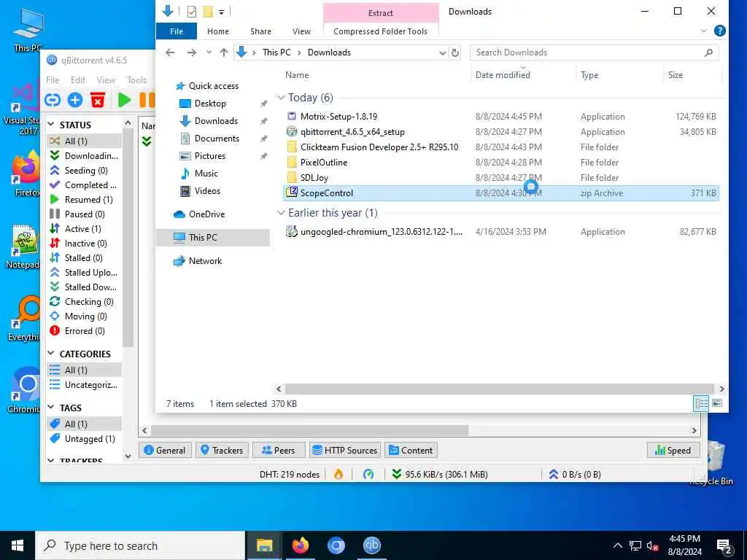Click qBittorrent alternative speed limits icon
The height and width of the screenshot is (560, 747).
click(368, 474)
